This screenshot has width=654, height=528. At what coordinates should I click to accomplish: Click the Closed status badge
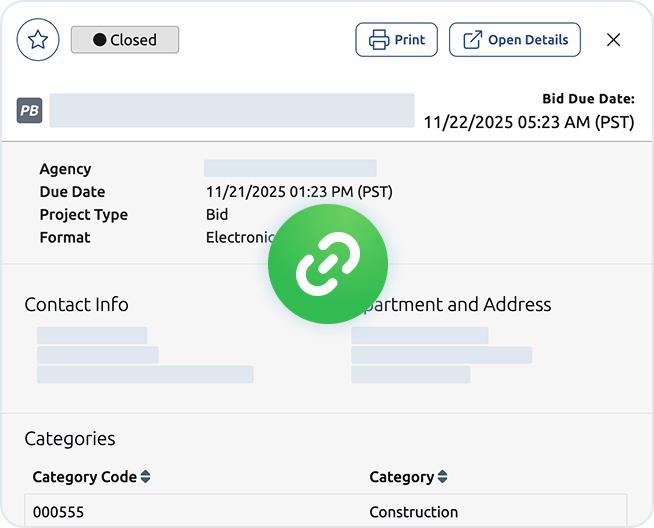point(125,40)
